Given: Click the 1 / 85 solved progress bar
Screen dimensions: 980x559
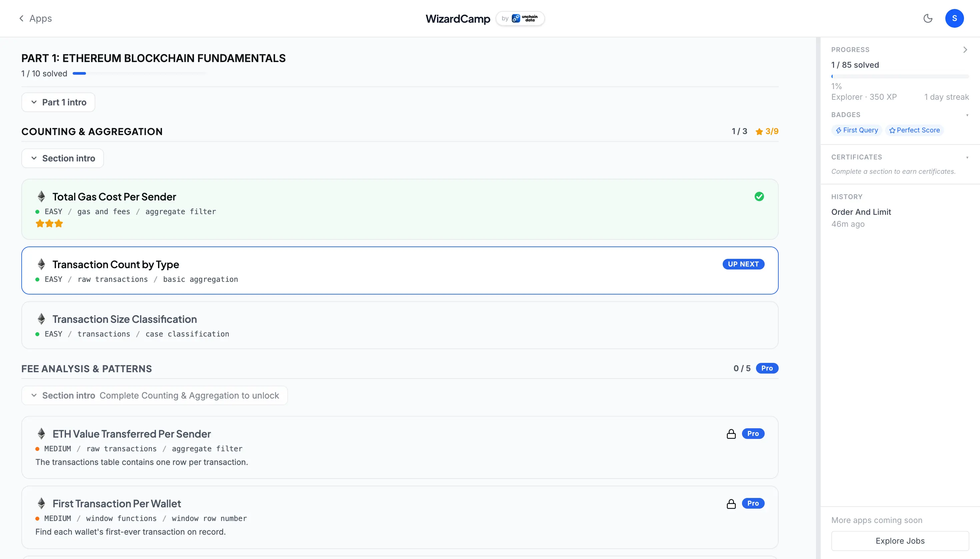Looking at the screenshot, I should pos(900,76).
